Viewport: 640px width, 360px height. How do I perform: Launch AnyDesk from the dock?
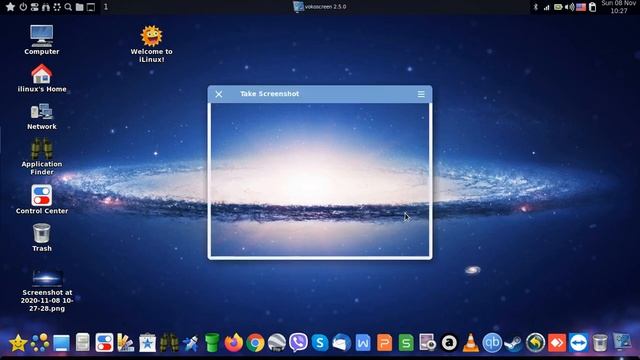(557, 343)
